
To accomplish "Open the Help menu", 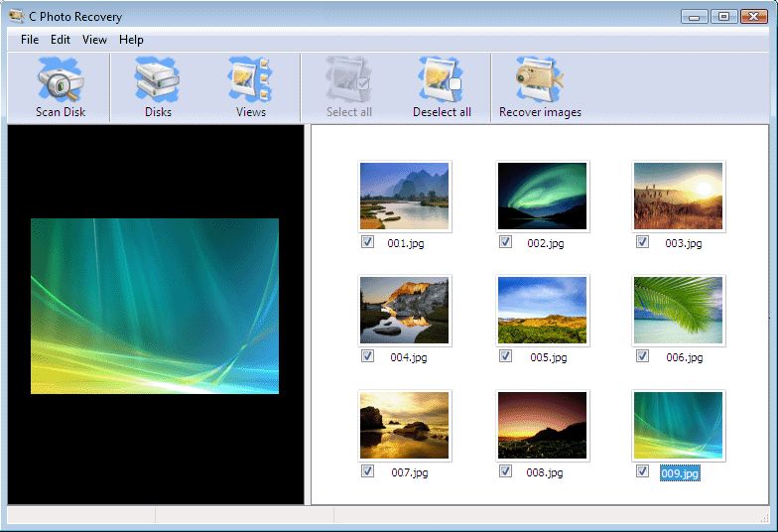I will coord(131,40).
